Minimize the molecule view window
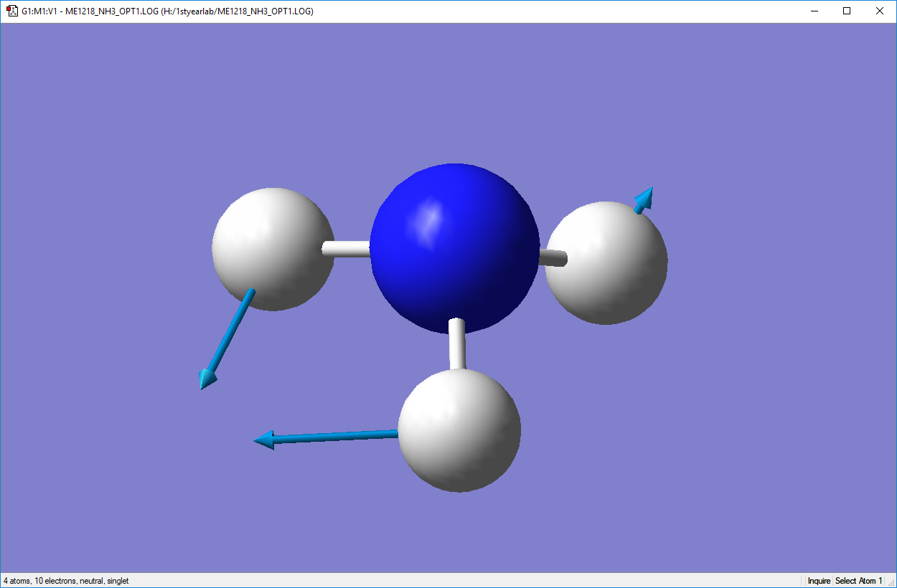 click(814, 11)
